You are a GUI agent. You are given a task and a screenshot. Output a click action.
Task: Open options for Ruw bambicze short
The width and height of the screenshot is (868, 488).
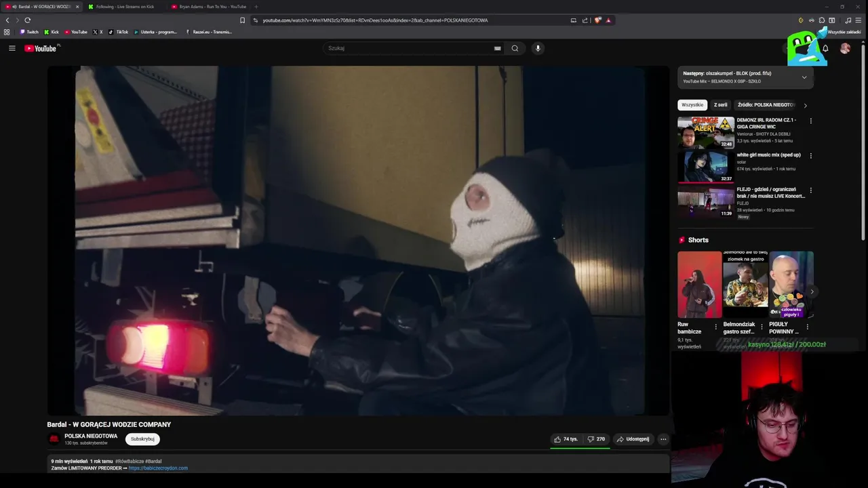716,327
